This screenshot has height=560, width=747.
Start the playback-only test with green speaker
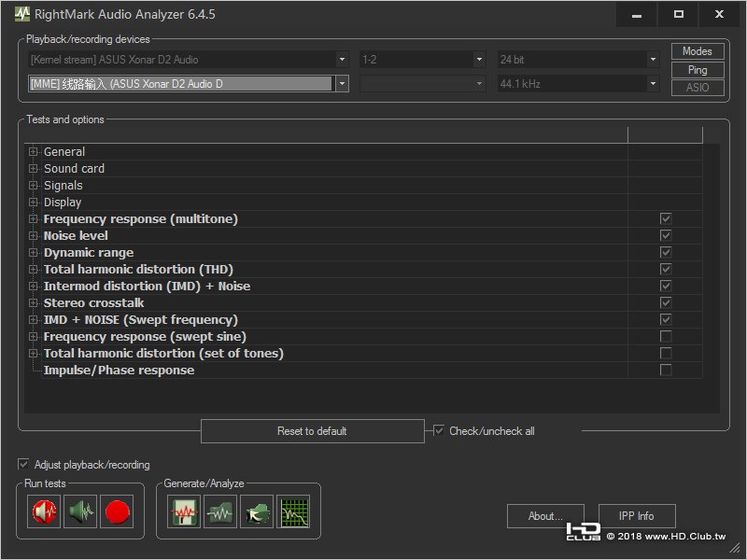(80, 511)
